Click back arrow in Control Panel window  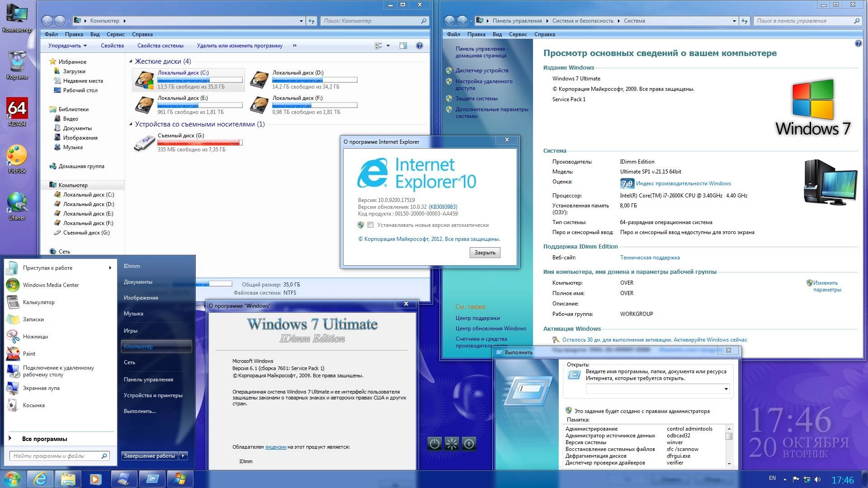click(x=449, y=21)
